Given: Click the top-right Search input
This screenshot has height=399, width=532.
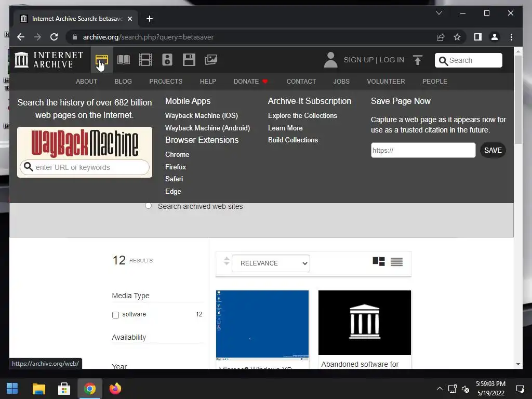Looking at the screenshot, I should pyautogui.click(x=468, y=60).
